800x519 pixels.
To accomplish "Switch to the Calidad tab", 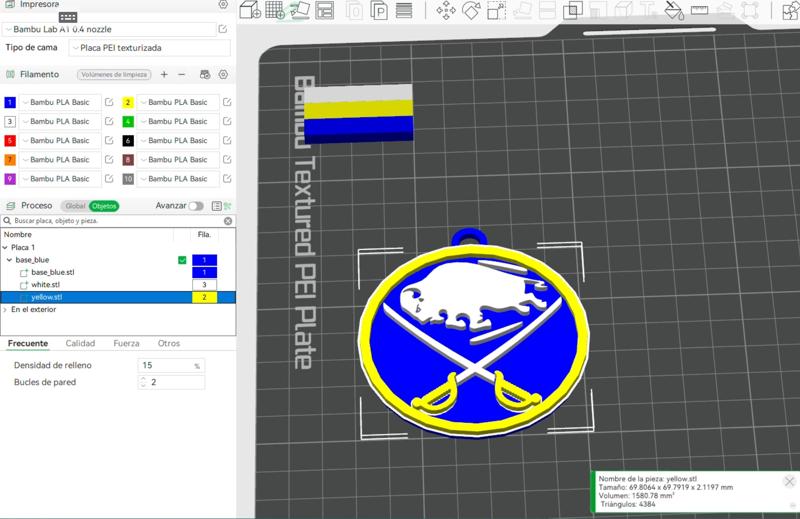I will (80, 343).
